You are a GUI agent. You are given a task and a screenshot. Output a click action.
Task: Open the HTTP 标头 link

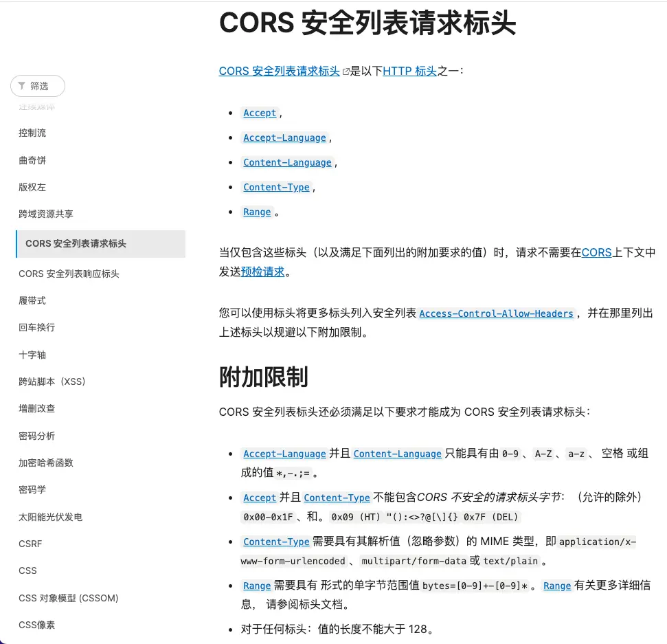coord(409,71)
